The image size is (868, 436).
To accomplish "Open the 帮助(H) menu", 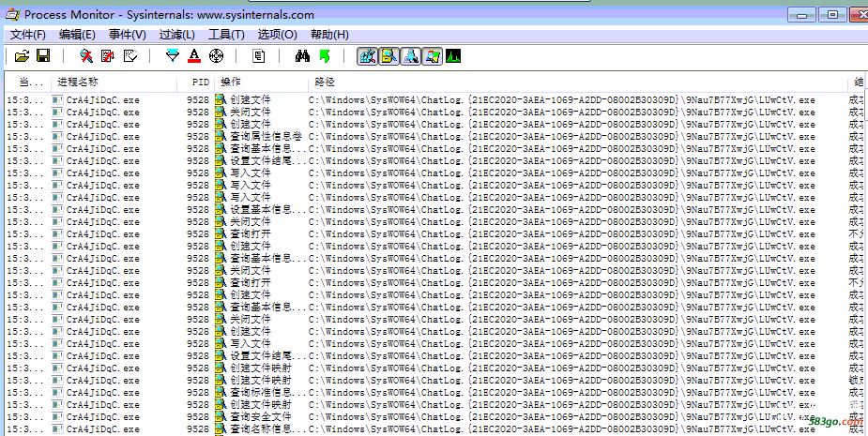I will tap(329, 35).
